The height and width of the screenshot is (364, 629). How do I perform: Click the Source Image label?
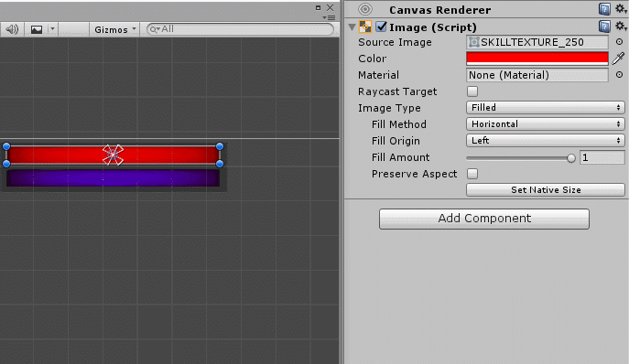(x=395, y=42)
